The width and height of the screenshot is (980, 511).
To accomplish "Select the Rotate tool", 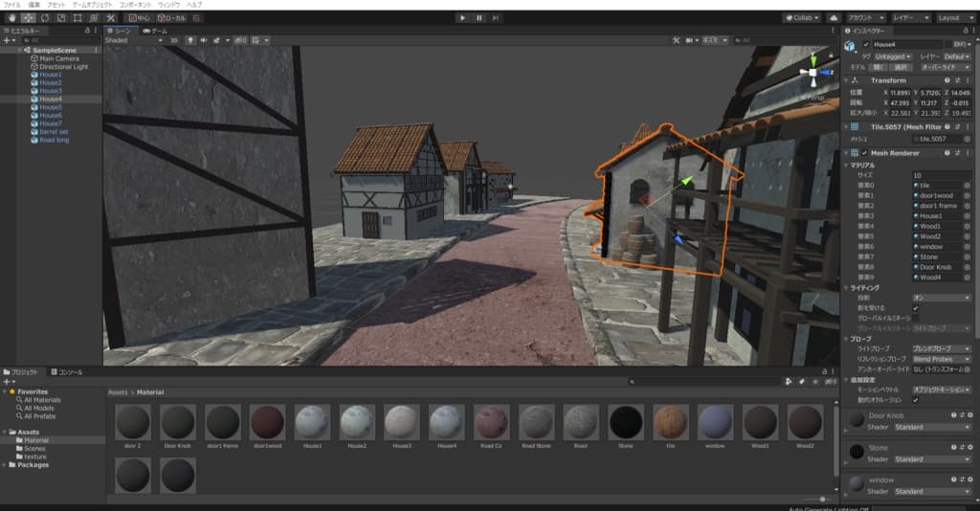I will (44, 18).
